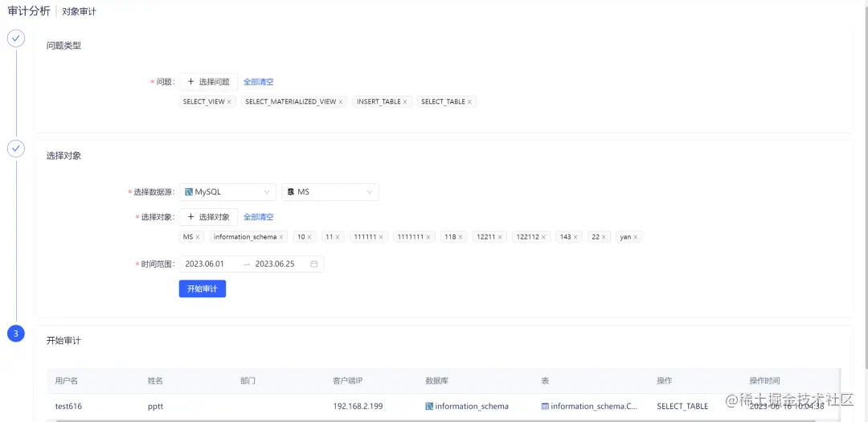Click the 选择对象 step checkmark circle

pyautogui.click(x=16, y=149)
